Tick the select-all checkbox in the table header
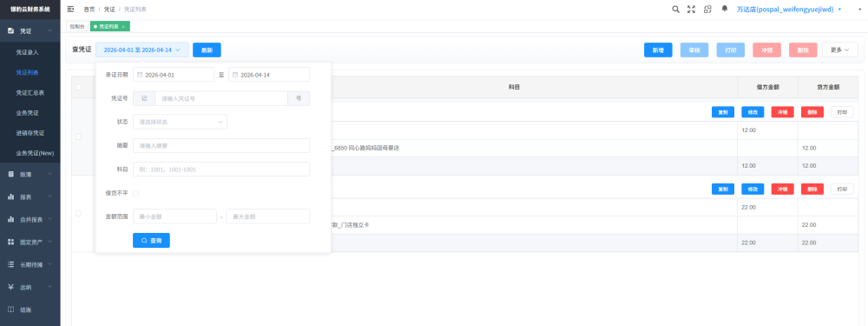This screenshot has width=868, height=326. click(78, 87)
